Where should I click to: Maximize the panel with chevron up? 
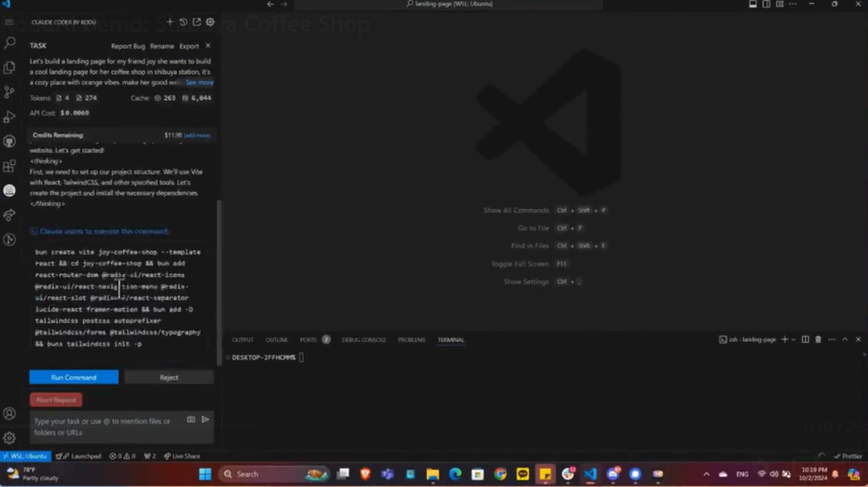tap(845, 339)
